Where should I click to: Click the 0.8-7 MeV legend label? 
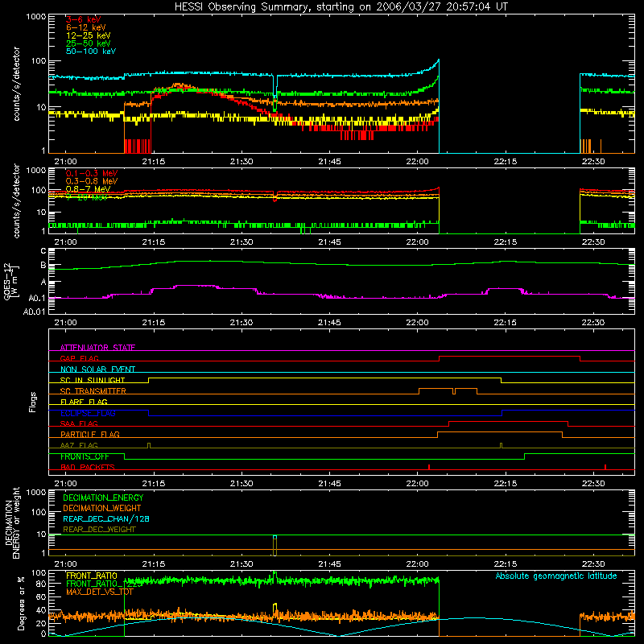(88, 189)
